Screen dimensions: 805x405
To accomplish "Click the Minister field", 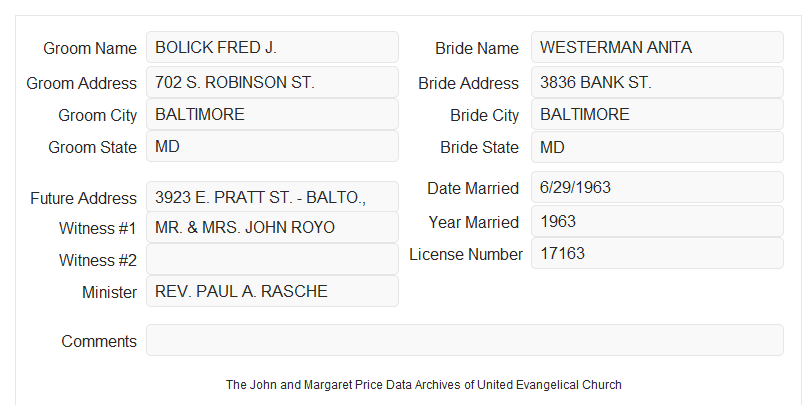I will [x=272, y=291].
